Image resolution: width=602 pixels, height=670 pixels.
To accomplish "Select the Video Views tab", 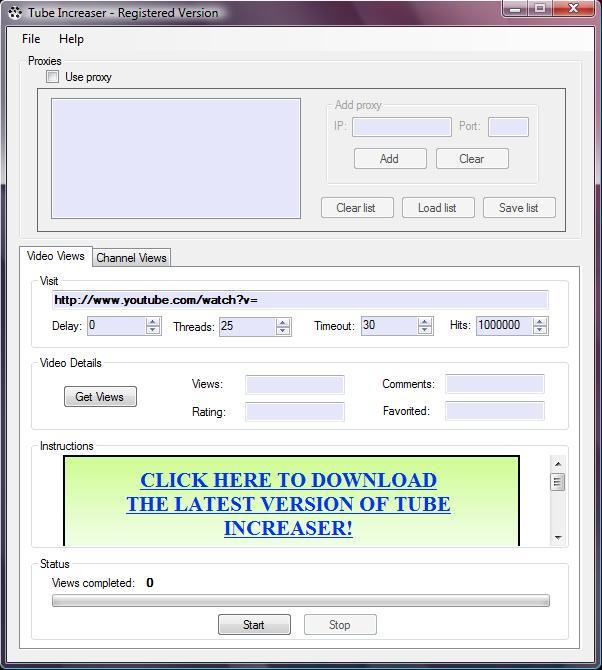I will (56, 256).
